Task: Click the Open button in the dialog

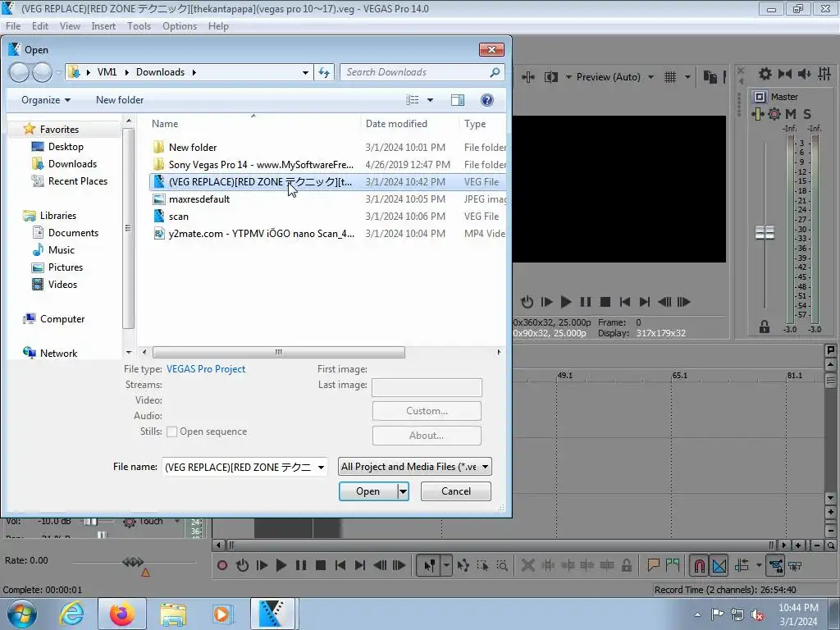Action: (368, 491)
